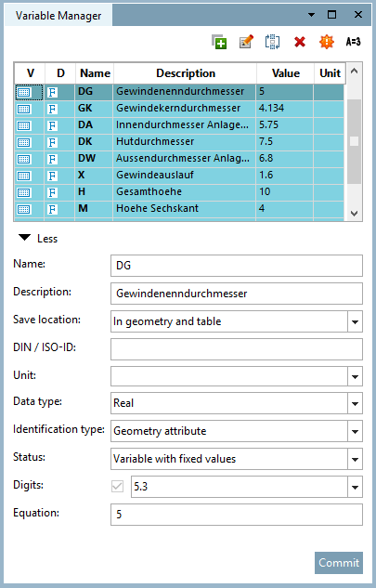Click the A=3 assign values icon
The height and width of the screenshot is (588, 376).
click(353, 42)
